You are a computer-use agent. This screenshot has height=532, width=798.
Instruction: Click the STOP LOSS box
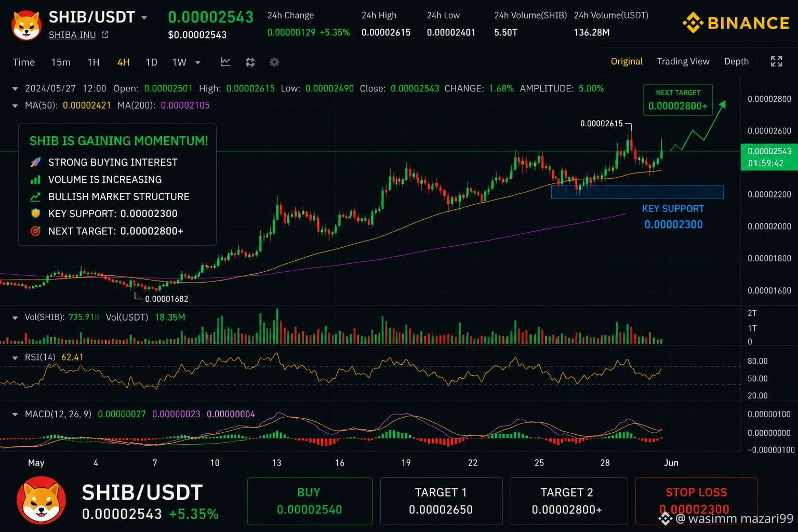(696, 501)
